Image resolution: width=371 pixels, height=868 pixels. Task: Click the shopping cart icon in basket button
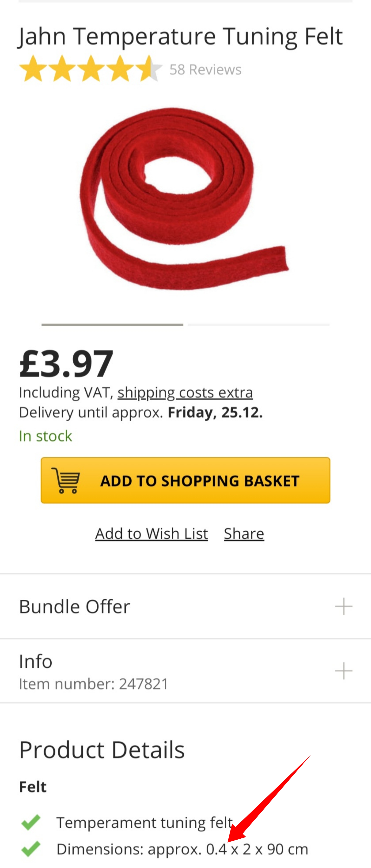pos(66,480)
